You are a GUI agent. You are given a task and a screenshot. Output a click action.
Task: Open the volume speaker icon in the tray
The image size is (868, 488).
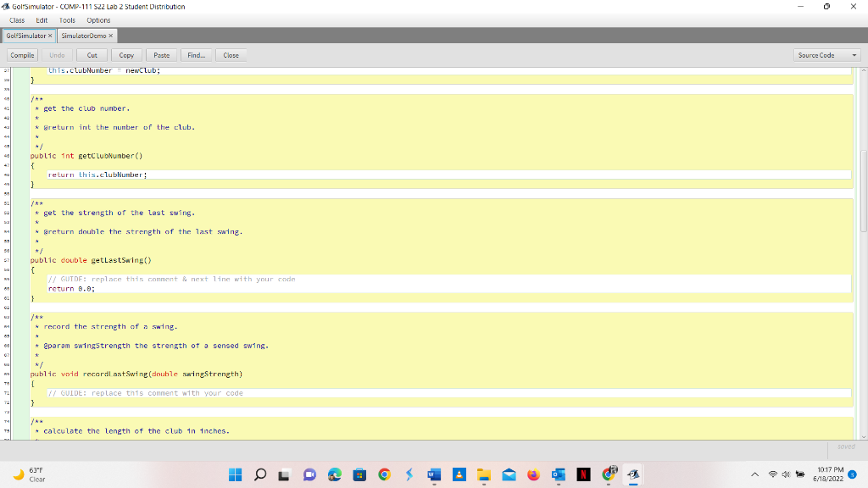(786, 474)
